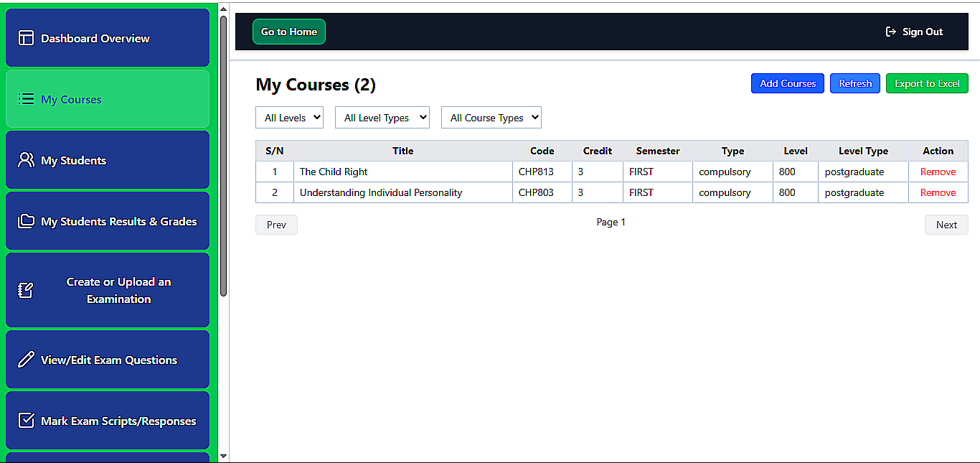Click 'Understanding Individual Personality' title cell
The height and width of the screenshot is (463, 980).
click(x=403, y=192)
